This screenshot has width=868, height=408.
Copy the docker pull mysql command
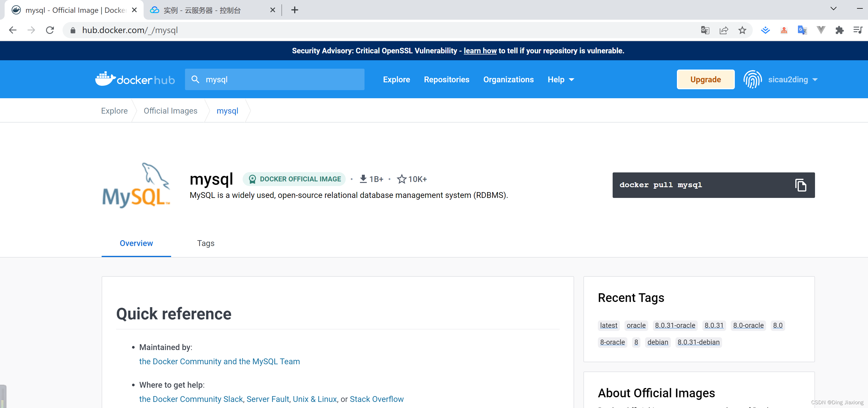801,185
